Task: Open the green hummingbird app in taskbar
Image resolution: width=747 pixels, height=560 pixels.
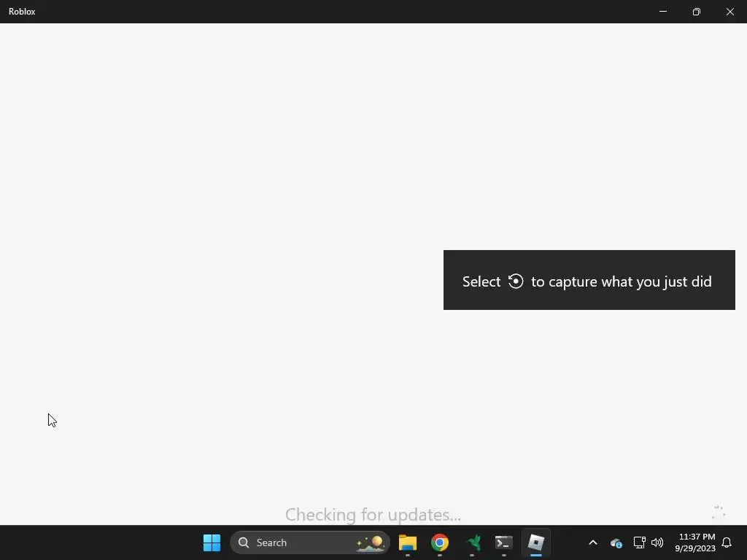Action: point(472,542)
